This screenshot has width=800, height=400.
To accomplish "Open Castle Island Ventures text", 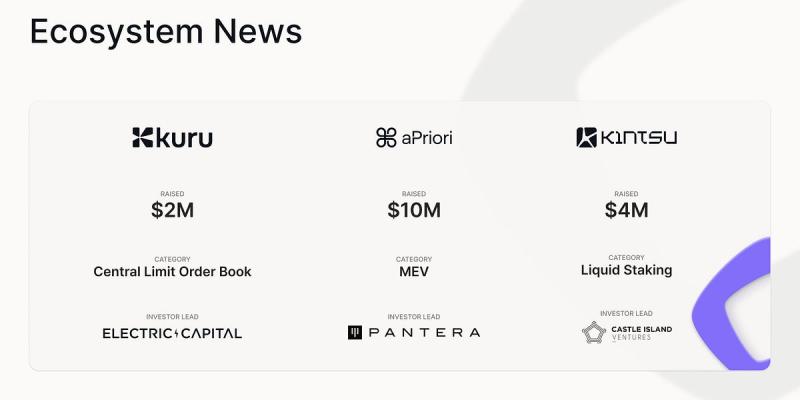I will tap(641, 333).
